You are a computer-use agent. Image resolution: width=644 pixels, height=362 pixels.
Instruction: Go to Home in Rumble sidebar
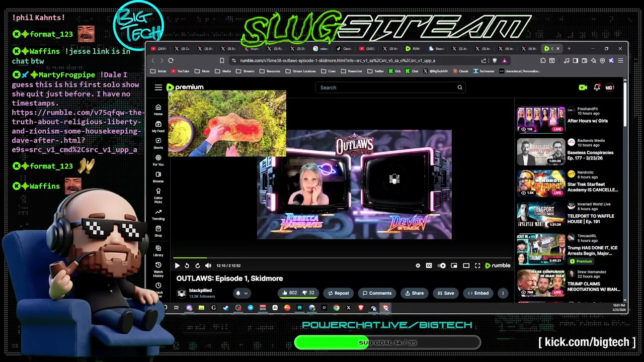coord(158,110)
